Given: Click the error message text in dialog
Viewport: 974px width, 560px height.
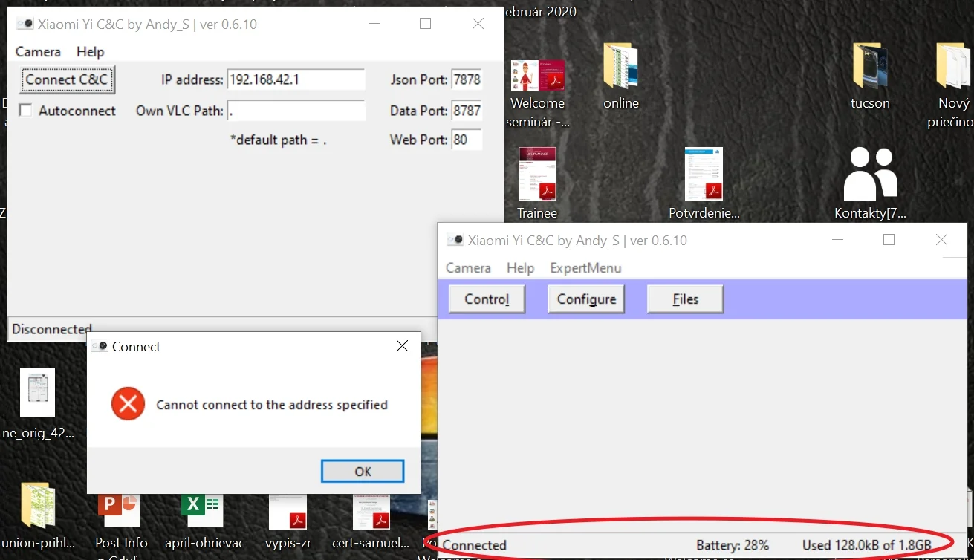Looking at the screenshot, I should [x=272, y=405].
